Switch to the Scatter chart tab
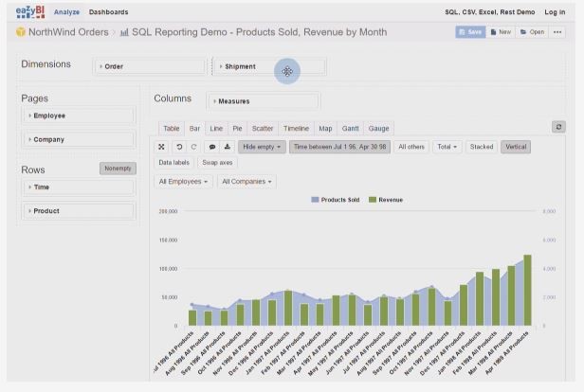The width and height of the screenshot is (584, 392). coord(263,129)
